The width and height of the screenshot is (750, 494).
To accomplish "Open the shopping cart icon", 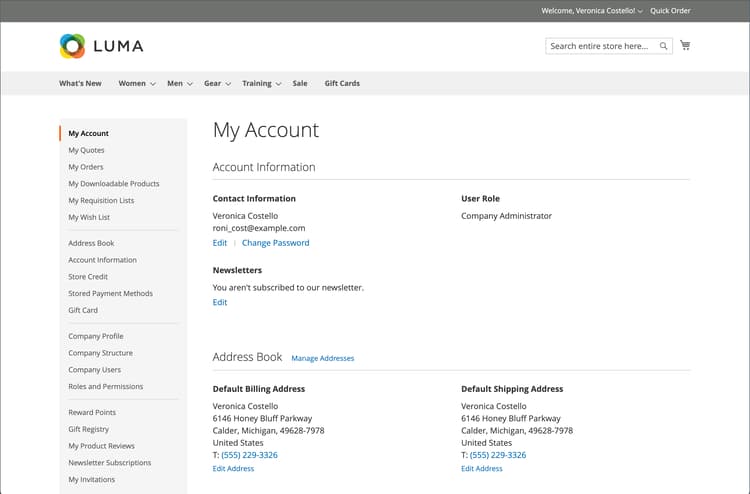I will (x=685, y=45).
